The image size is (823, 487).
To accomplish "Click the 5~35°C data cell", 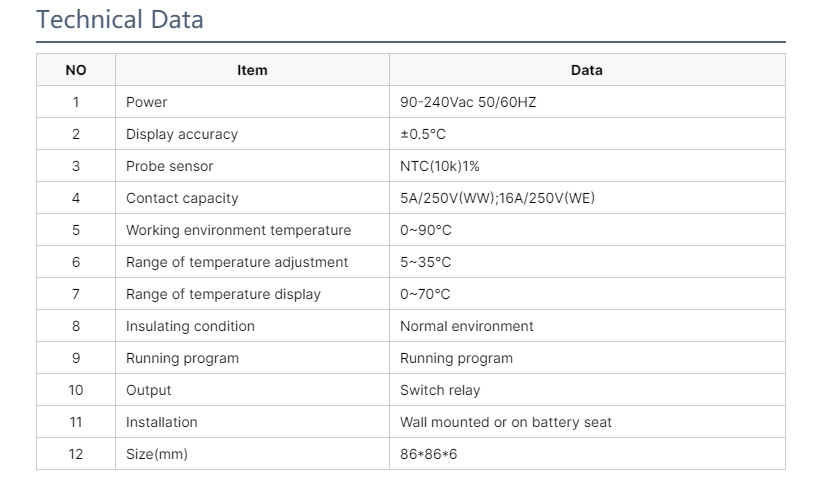I will coord(425,262).
